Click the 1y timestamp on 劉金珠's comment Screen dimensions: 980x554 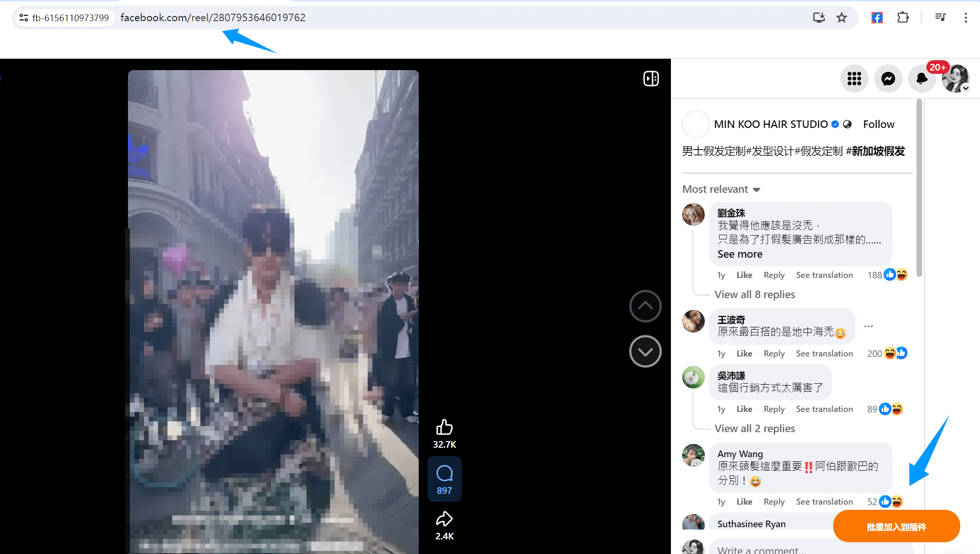(x=721, y=275)
